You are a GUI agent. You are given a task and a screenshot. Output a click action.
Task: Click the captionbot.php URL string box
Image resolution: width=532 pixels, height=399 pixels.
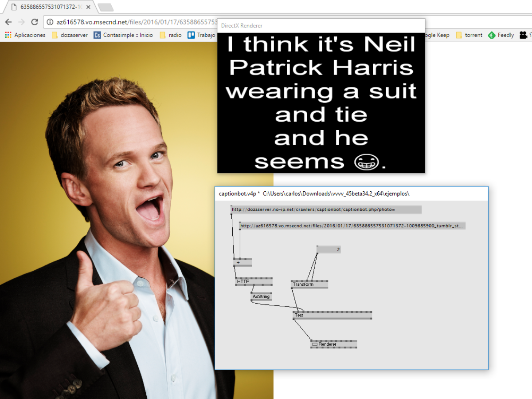tap(326, 209)
